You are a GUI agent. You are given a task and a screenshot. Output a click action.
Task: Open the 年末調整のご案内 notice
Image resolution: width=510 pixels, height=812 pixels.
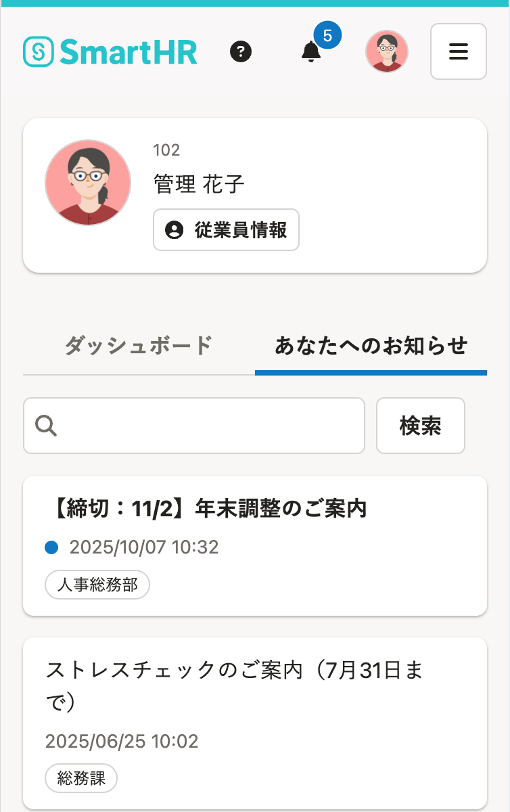click(x=209, y=508)
